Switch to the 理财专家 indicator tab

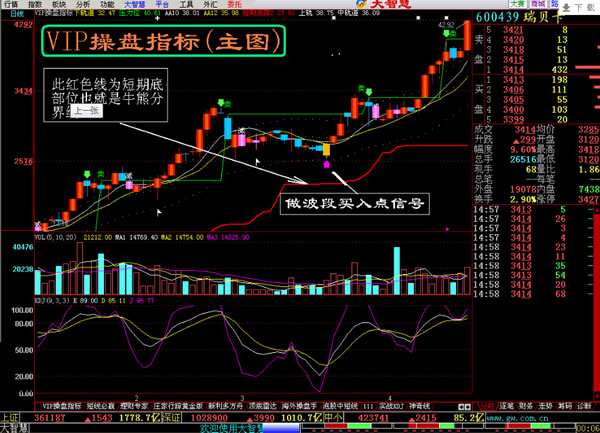[x=134, y=406]
